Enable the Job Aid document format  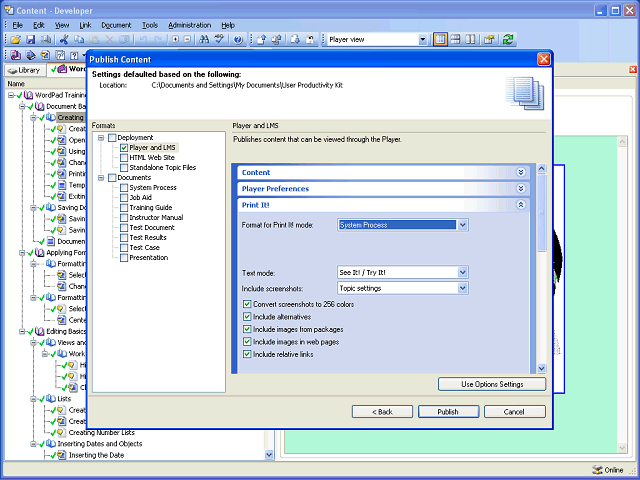(x=124, y=198)
